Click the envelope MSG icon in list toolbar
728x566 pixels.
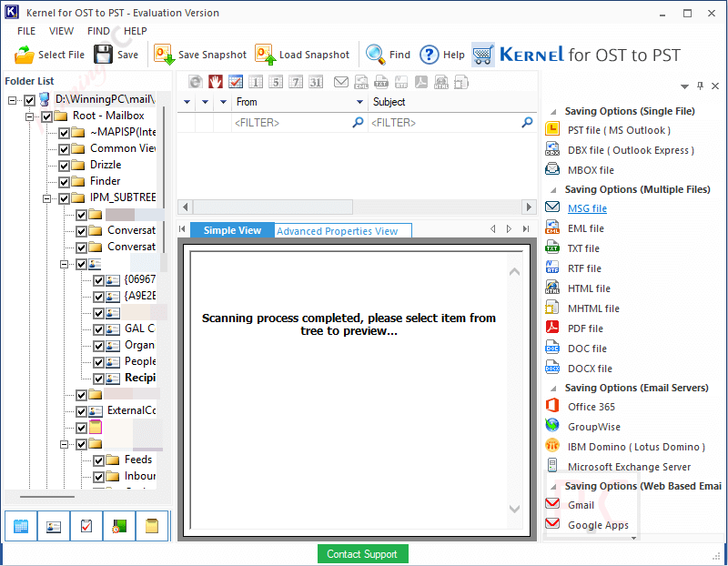click(x=341, y=82)
